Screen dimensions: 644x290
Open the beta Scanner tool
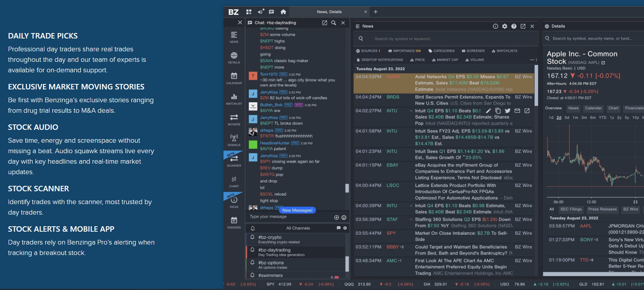click(x=234, y=161)
